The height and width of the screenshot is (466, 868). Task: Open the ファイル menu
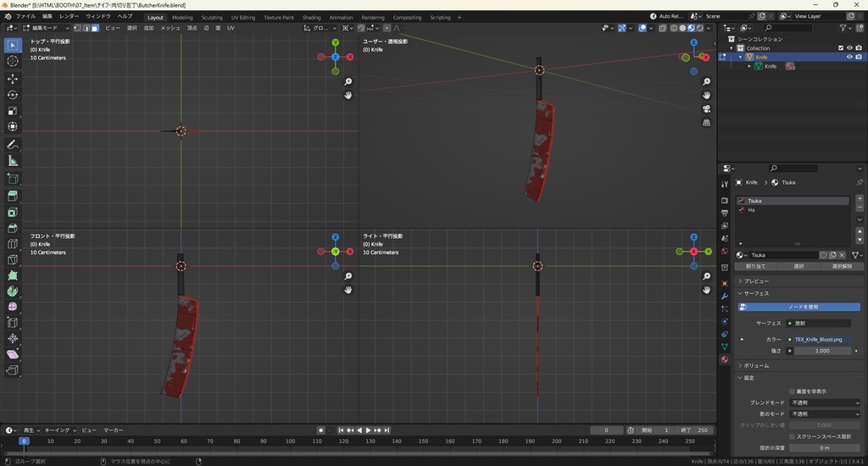pyautogui.click(x=25, y=17)
